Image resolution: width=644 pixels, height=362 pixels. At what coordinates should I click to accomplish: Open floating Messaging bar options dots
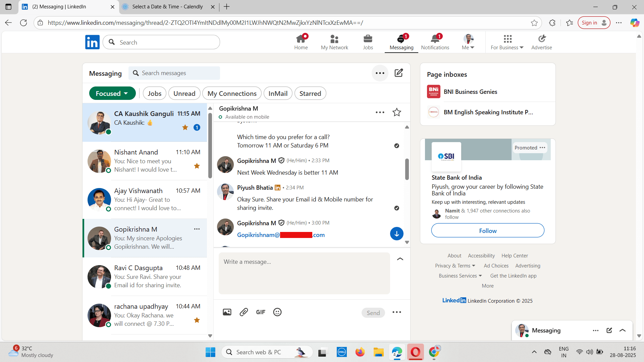pyautogui.click(x=596, y=330)
